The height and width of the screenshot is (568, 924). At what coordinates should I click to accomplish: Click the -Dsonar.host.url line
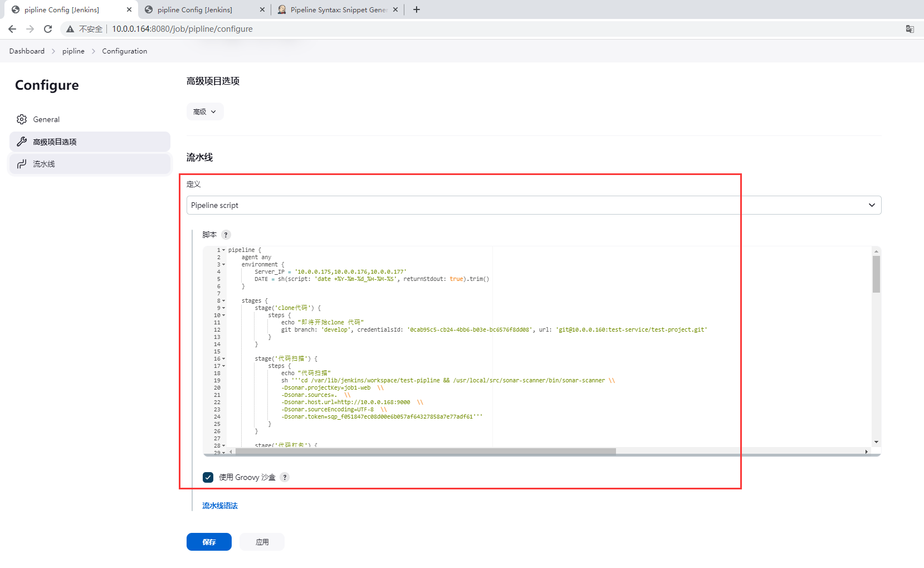click(x=352, y=402)
